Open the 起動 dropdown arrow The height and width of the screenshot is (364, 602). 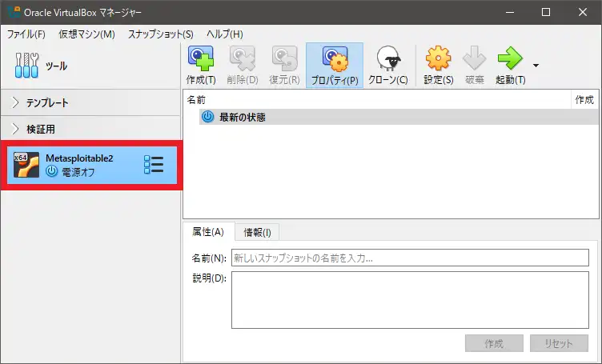pos(536,66)
